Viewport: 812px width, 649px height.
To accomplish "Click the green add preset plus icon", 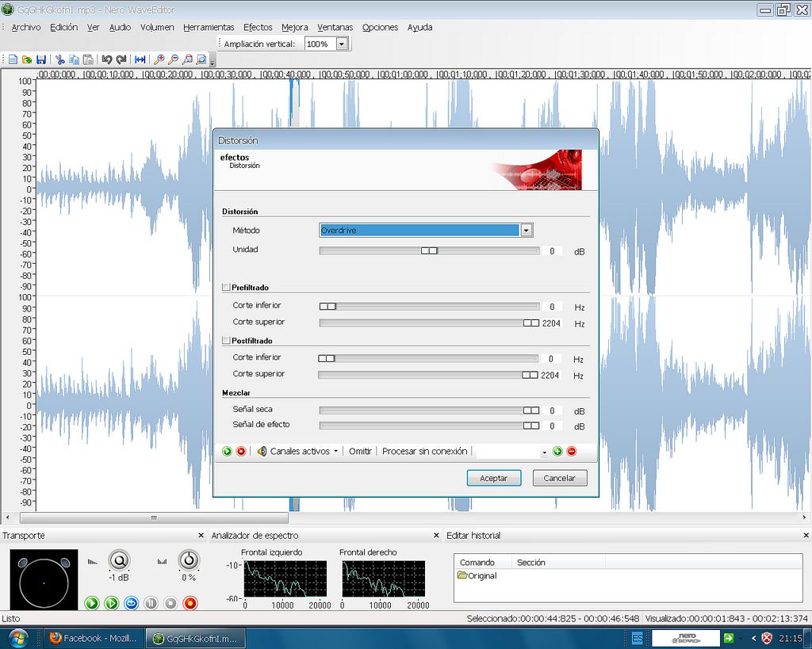I will click(x=557, y=452).
